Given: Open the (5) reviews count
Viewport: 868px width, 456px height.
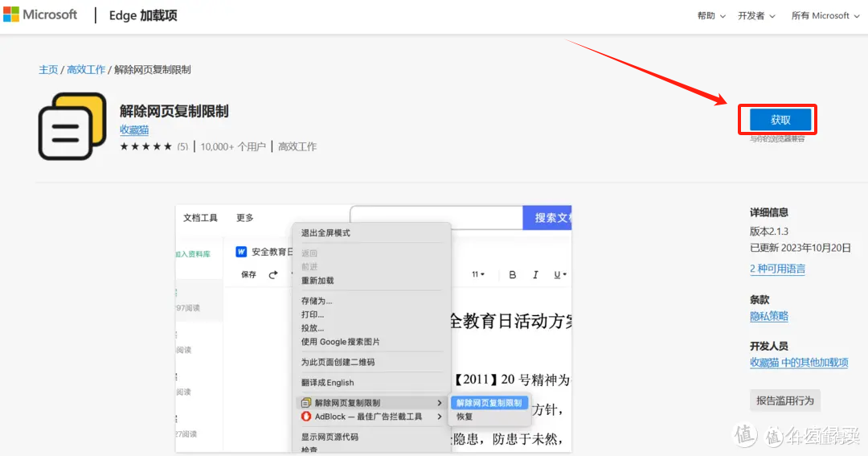Looking at the screenshot, I should (182, 147).
